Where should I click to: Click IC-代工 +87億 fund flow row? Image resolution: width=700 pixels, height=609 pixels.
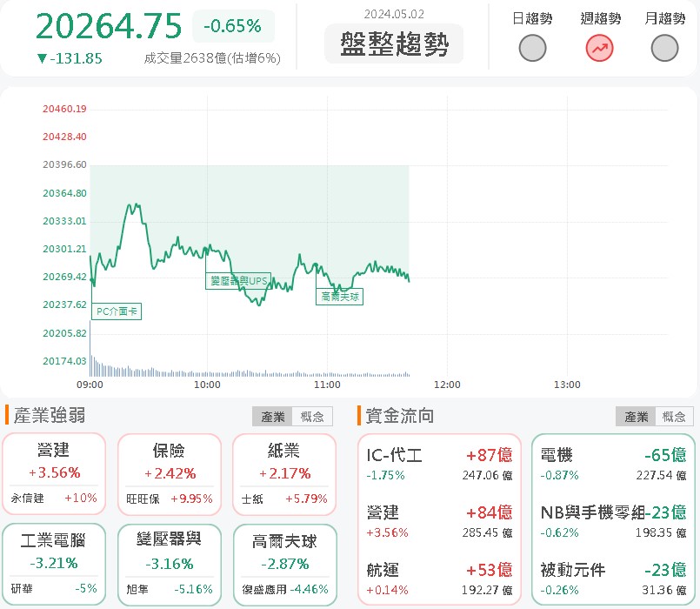point(439,465)
